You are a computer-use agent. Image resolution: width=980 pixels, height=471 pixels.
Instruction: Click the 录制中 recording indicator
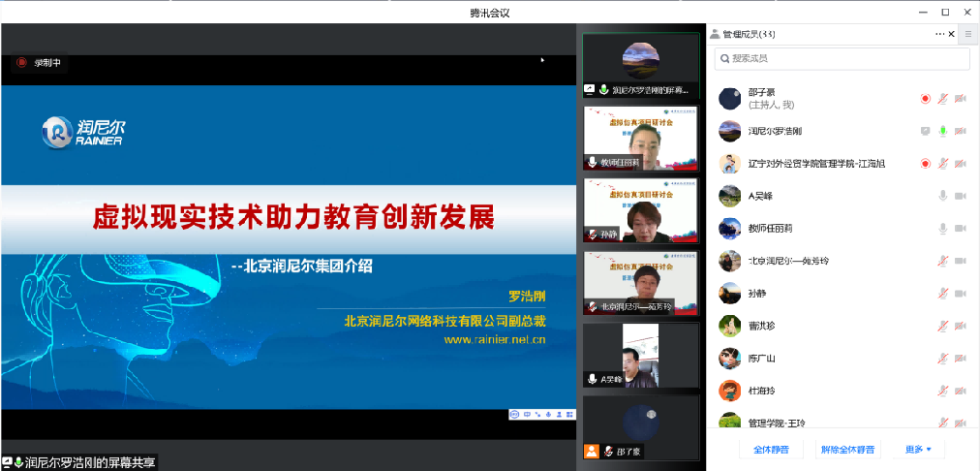point(39,63)
